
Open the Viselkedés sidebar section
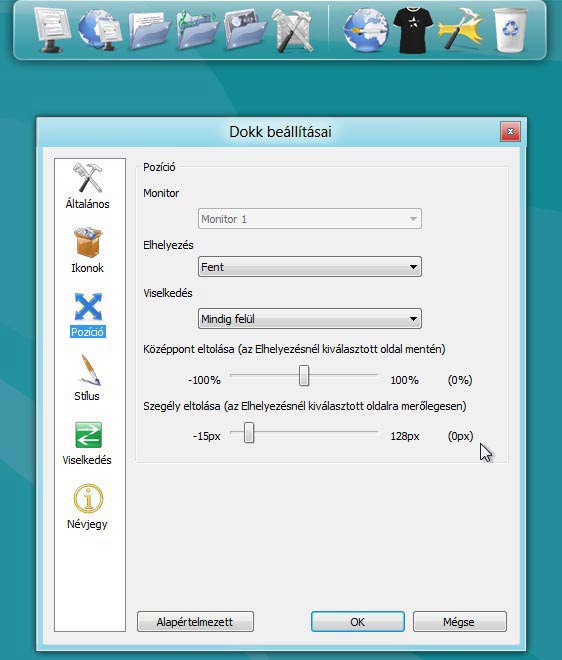pos(88,442)
